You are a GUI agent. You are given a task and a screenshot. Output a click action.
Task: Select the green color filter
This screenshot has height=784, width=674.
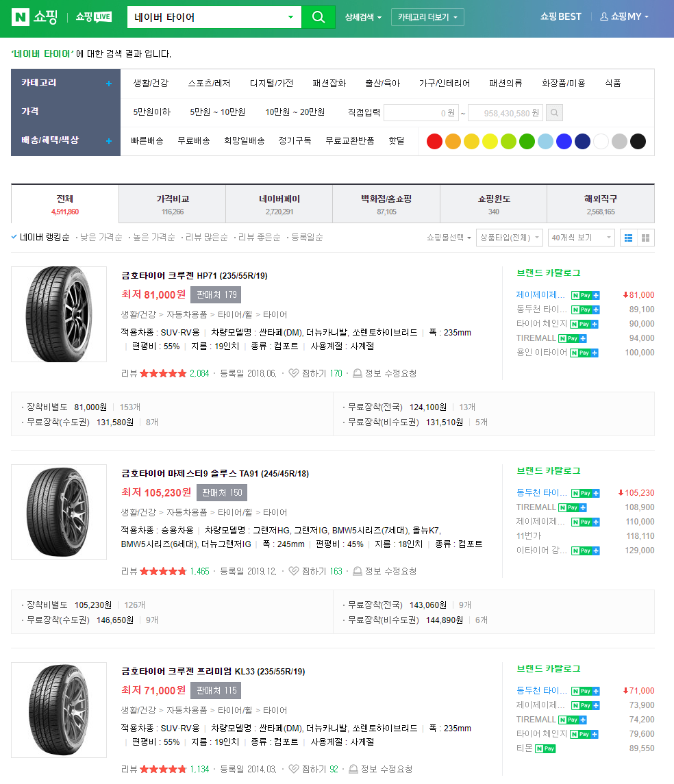click(527, 142)
